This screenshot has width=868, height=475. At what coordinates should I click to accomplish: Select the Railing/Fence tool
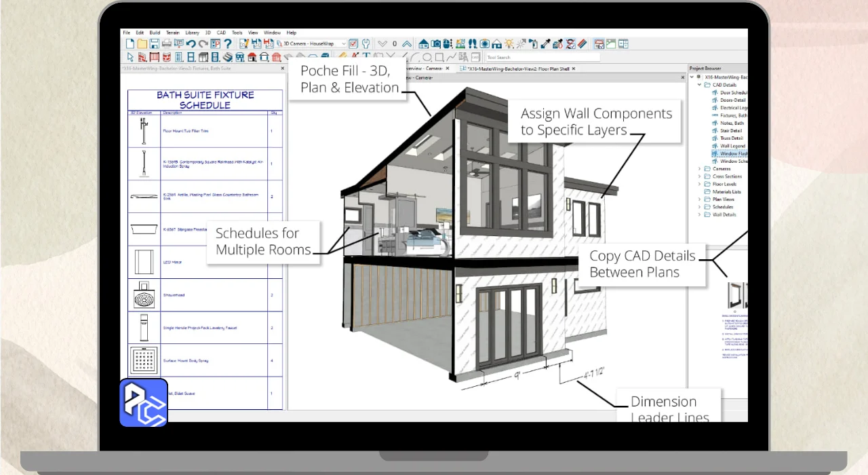154,57
